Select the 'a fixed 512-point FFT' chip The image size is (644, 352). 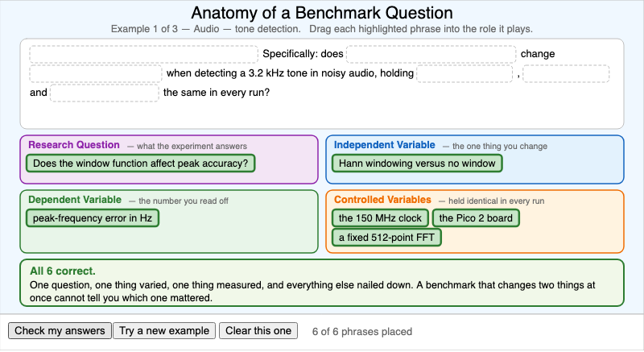(386, 238)
